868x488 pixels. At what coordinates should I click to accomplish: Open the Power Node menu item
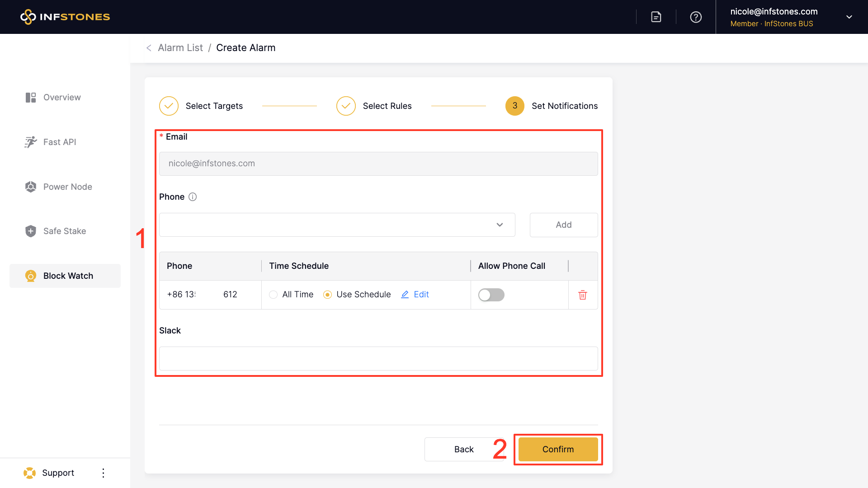[x=67, y=187]
